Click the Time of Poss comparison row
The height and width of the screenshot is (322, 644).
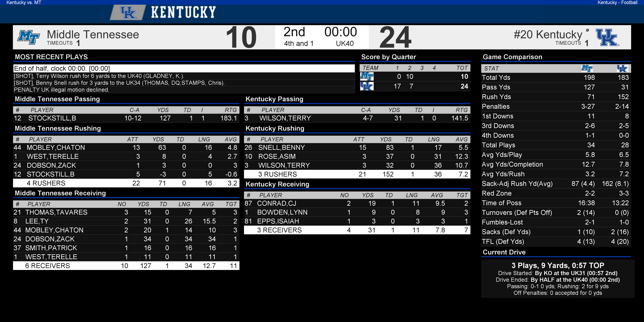click(556, 203)
